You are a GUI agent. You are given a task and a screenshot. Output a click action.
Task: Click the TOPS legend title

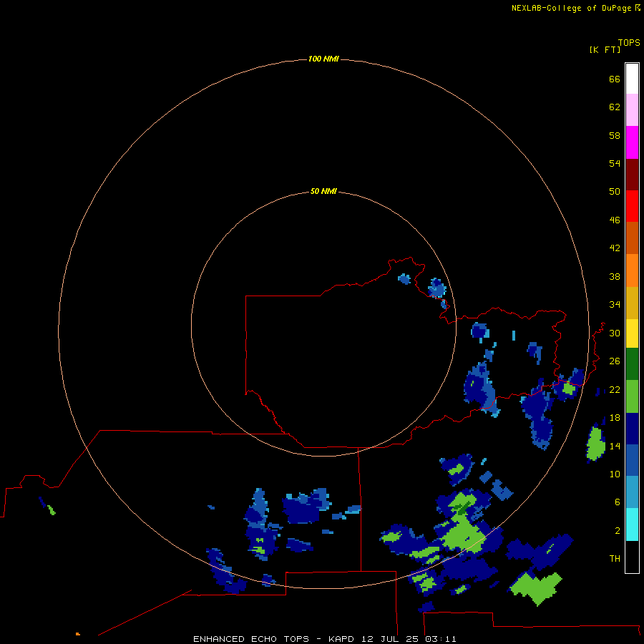(x=629, y=43)
